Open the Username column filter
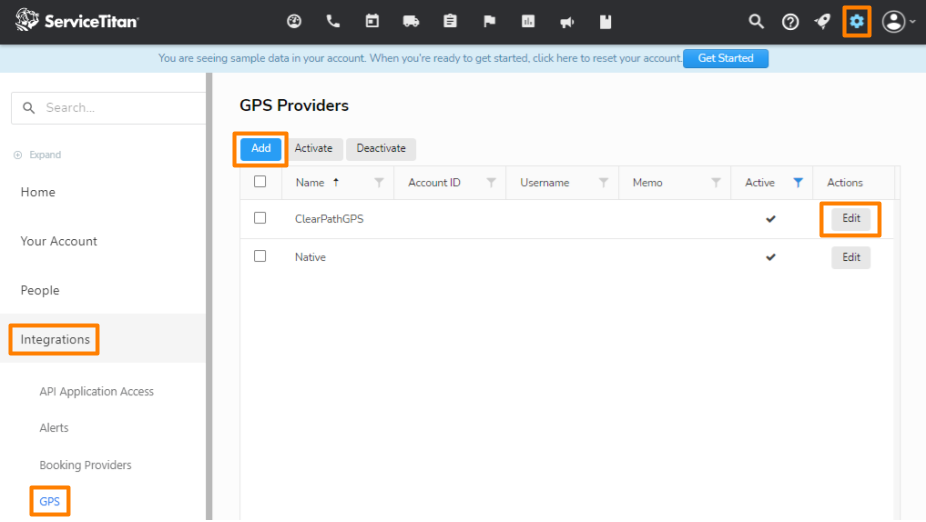Viewport: 926px width, 522px height. pyautogui.click(x=604, y=183)
